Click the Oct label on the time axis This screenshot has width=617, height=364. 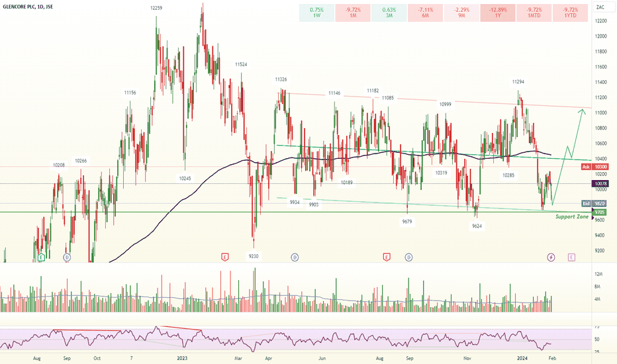pyautogui.click(x=97, y=358)
